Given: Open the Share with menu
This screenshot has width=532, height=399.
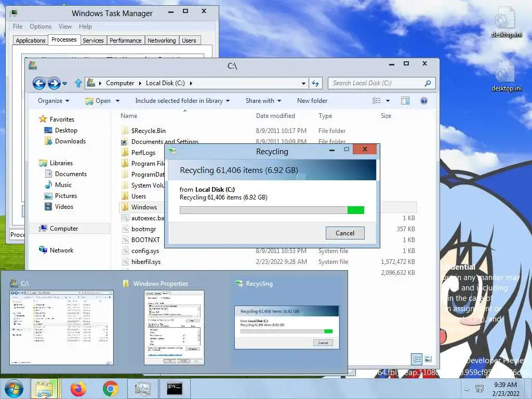Looking at the screenshot, I should [263, 101].
